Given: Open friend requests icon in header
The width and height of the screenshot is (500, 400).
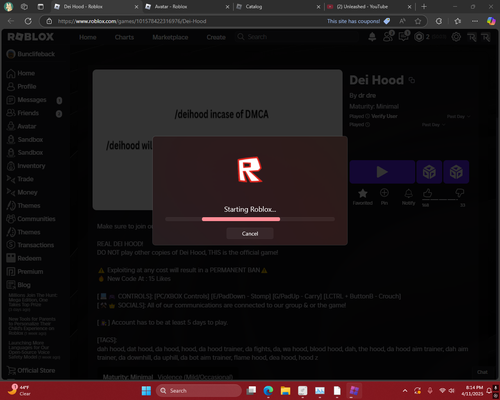Looking at the screenshot, I should pos(388,37).
